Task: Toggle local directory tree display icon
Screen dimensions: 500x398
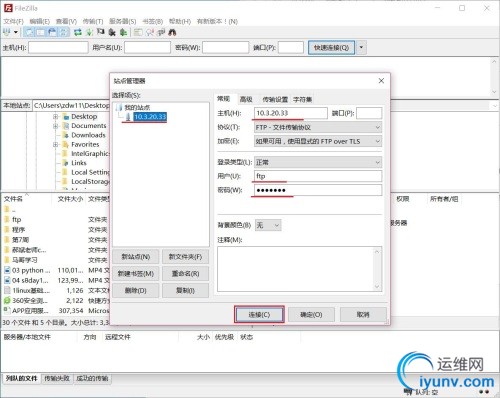Action: [41, 32]
